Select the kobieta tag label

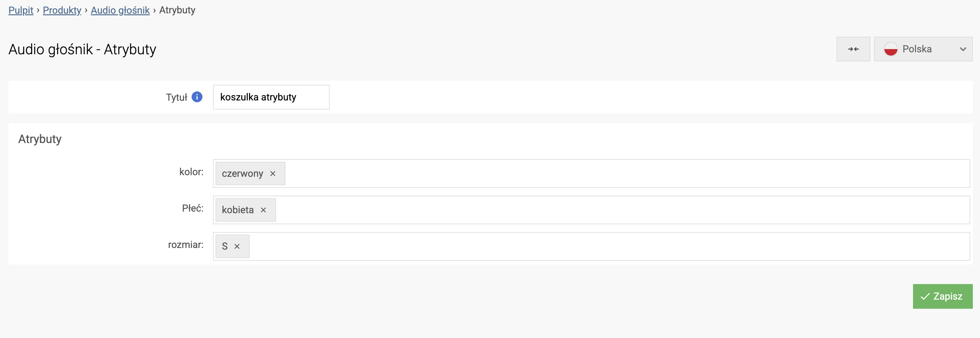point(238,210)
